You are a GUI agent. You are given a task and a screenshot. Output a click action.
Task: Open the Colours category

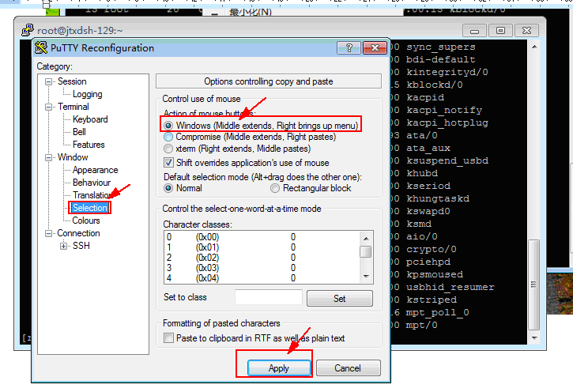click(x=86, y=220)
